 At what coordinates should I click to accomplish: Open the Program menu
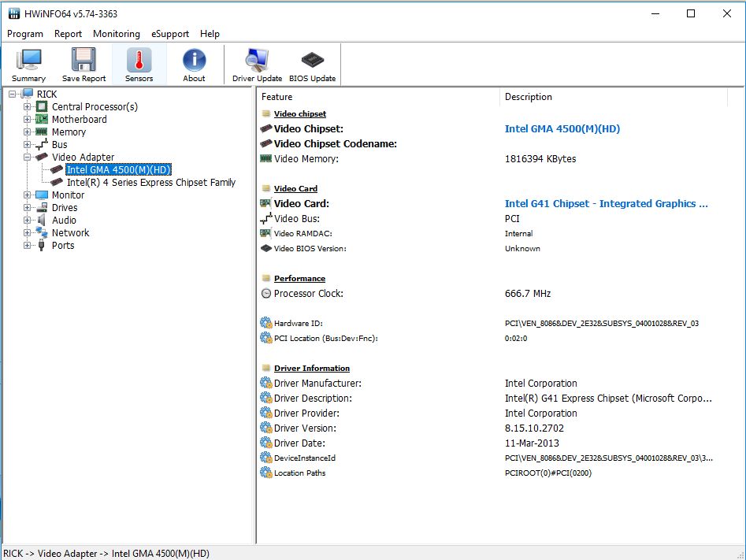pos(25,34)
